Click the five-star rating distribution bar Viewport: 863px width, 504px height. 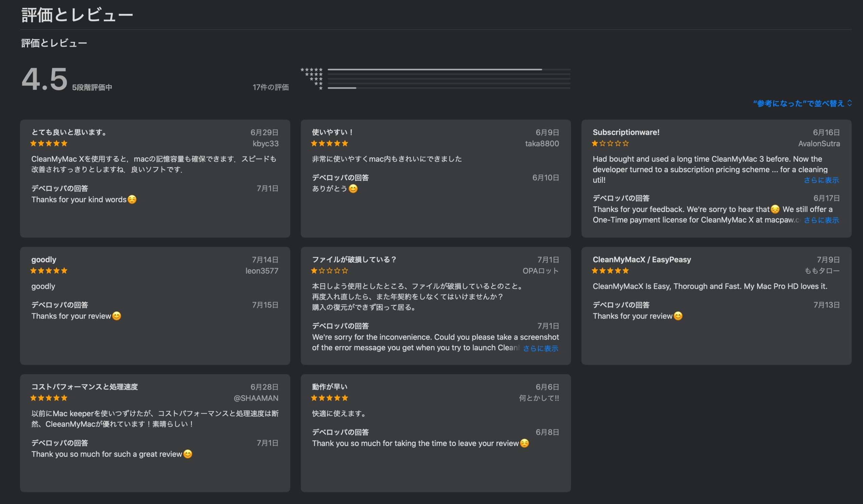click(x=449, y=69)
